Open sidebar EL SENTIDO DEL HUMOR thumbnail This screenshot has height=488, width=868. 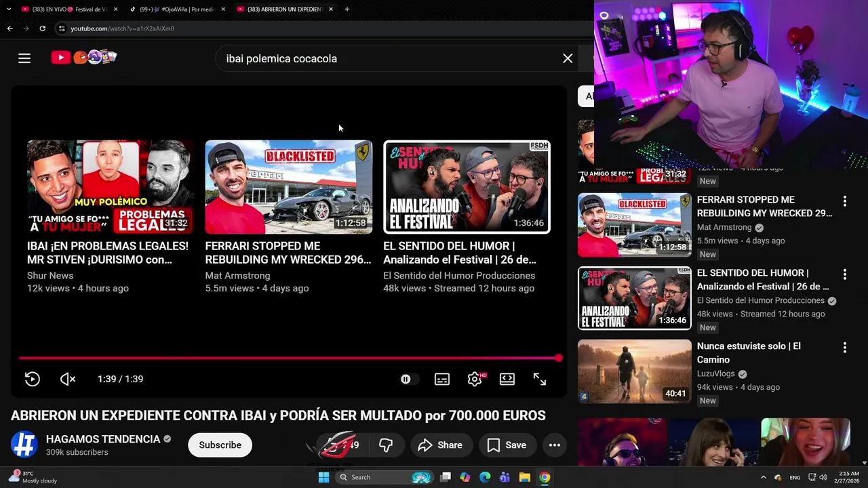coord(635,298)
